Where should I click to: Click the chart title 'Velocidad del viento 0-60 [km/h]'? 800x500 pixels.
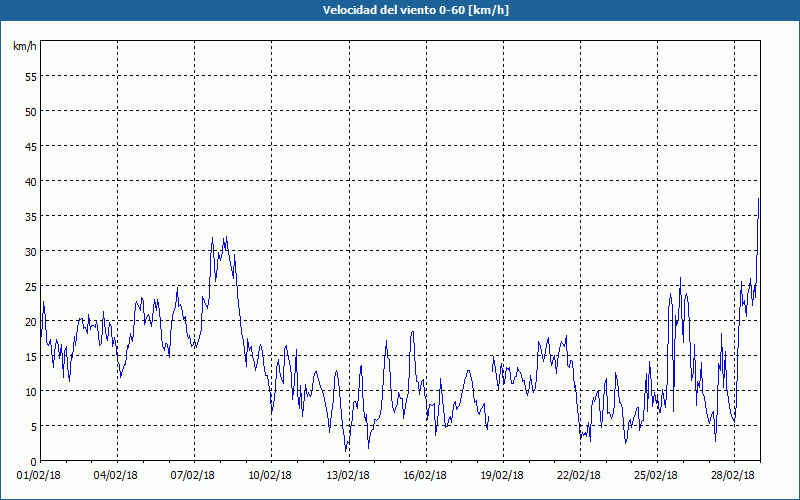tap(415, 10)
